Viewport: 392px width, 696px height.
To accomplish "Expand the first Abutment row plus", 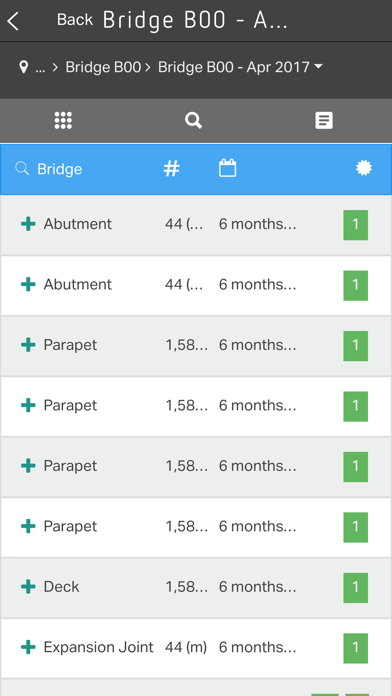I will coord(28,224).
